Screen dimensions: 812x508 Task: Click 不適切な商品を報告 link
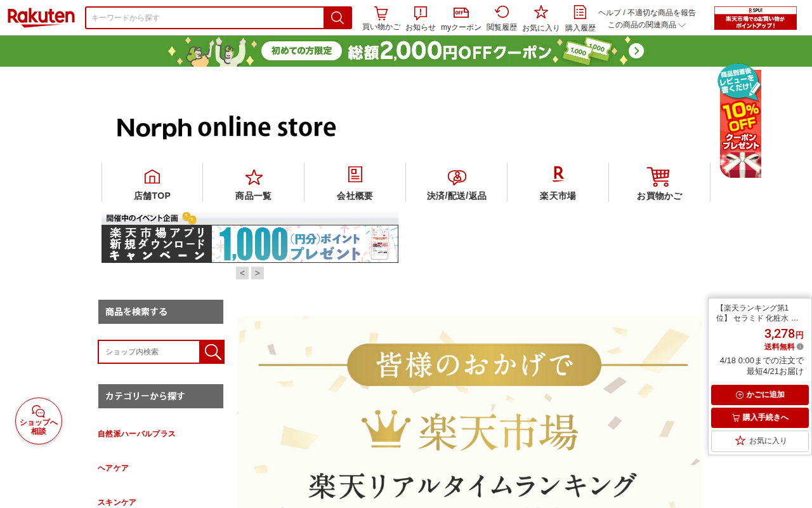[x=662, y=13]
